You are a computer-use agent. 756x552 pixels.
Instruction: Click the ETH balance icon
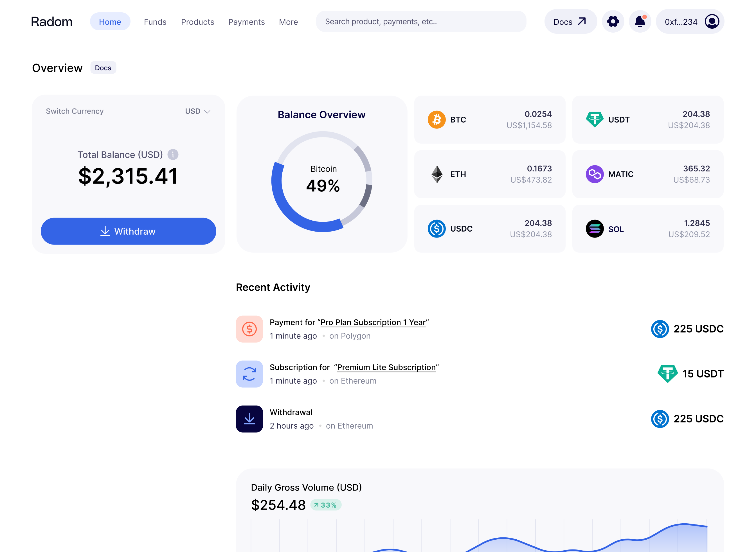click(437, 174)
